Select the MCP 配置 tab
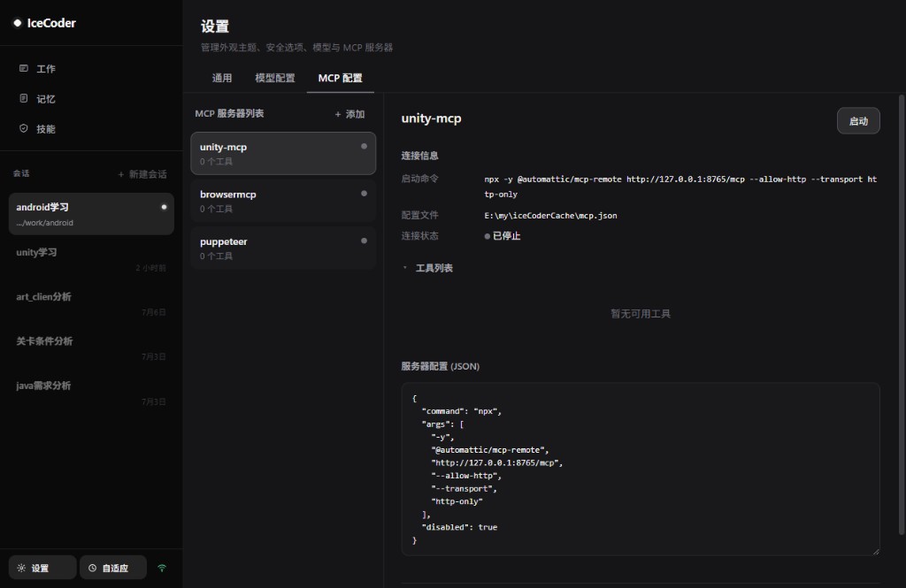 pos(341,78)
